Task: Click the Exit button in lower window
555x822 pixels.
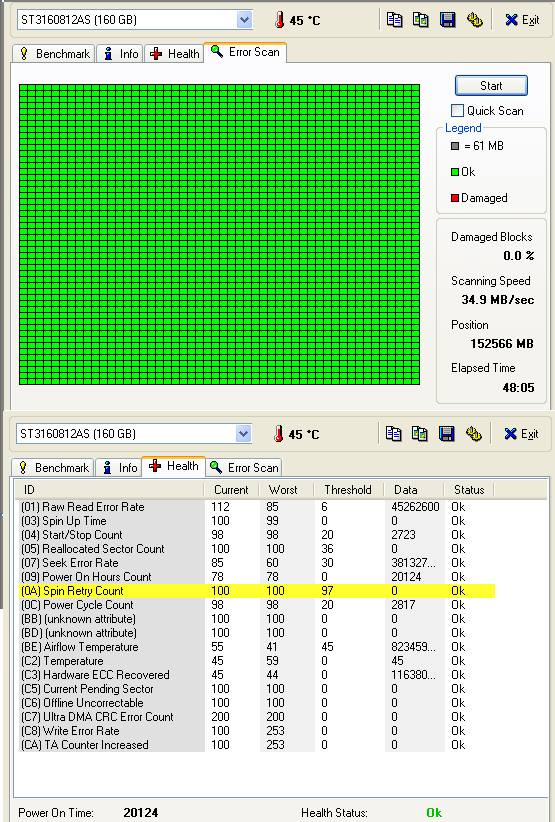Action: tap(521, 434)
